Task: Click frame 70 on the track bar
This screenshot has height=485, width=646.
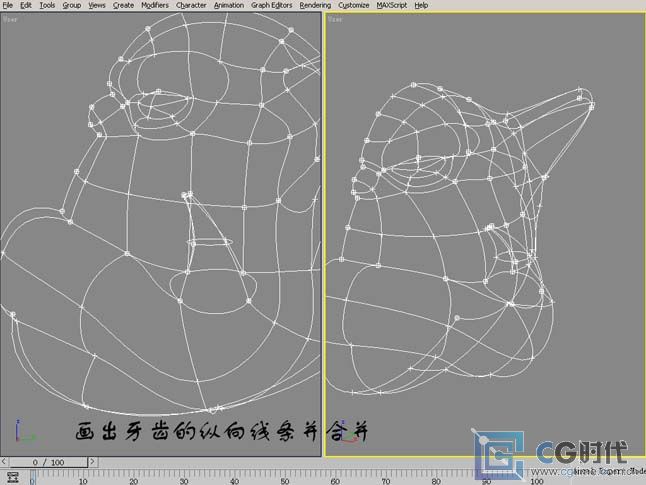Action: tap(386, 481)
